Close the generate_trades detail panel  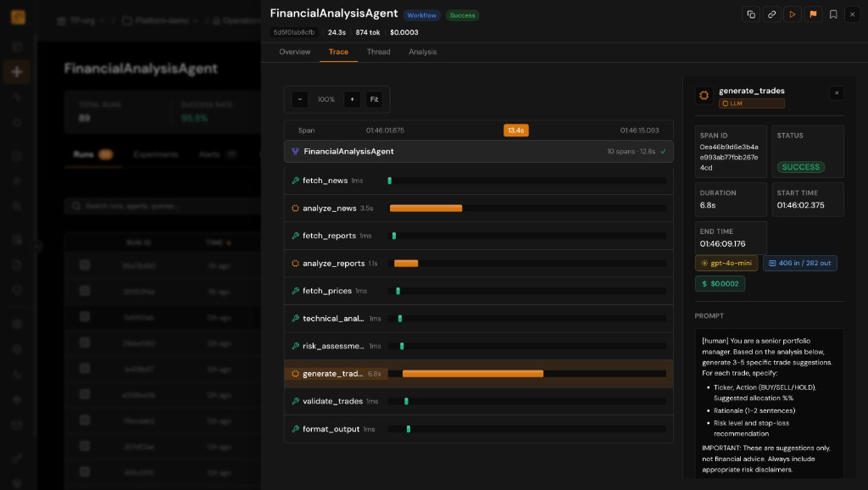[x=837, y=93]
